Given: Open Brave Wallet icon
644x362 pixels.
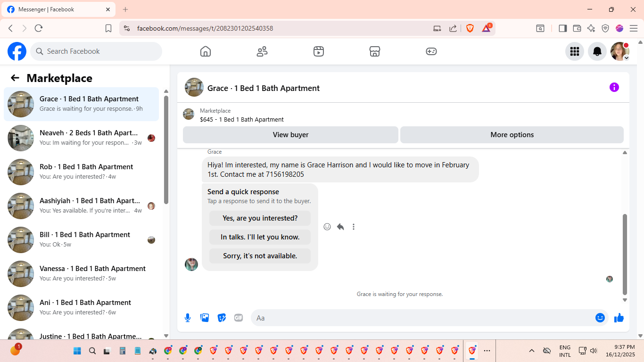Looking at the screenshot, I should point(577,28).
